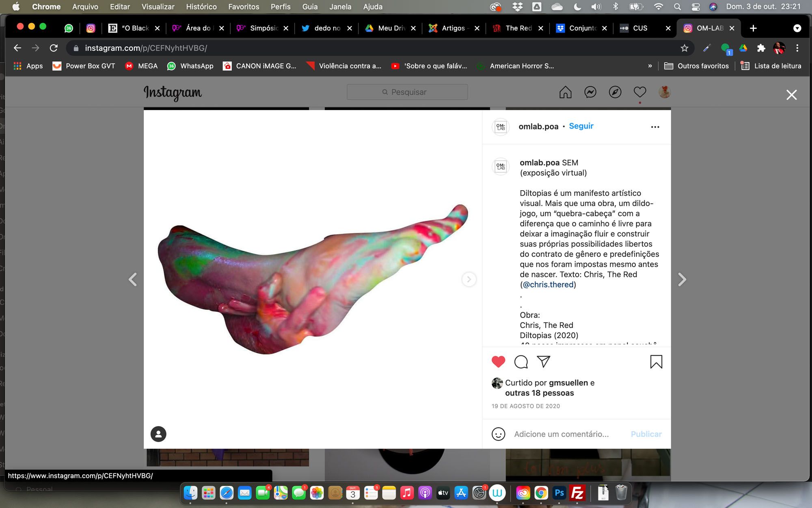Open the Instagram Messenger direct icon
The width and height of the screenshot is (812, 508).
[590, 92]
